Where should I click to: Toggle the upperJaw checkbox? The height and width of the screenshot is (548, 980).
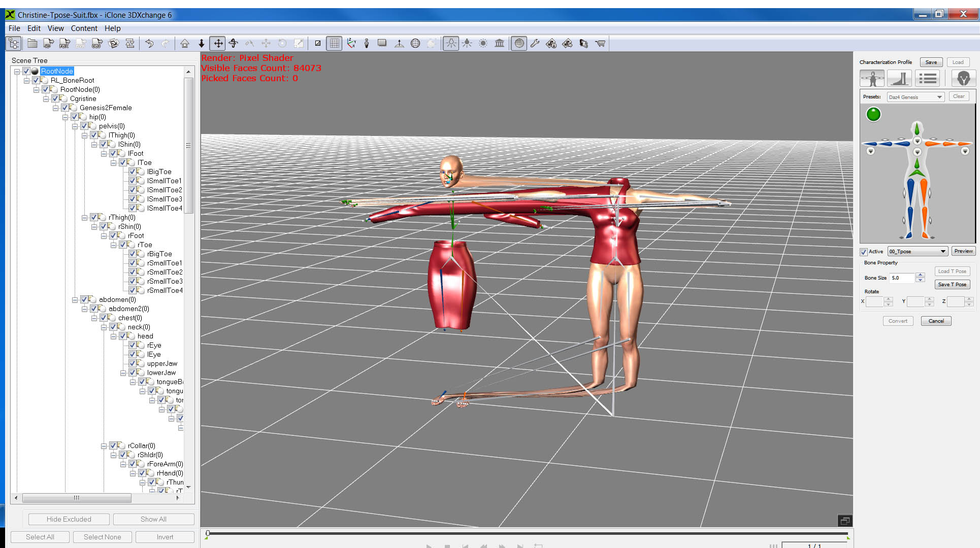point(133,363)
